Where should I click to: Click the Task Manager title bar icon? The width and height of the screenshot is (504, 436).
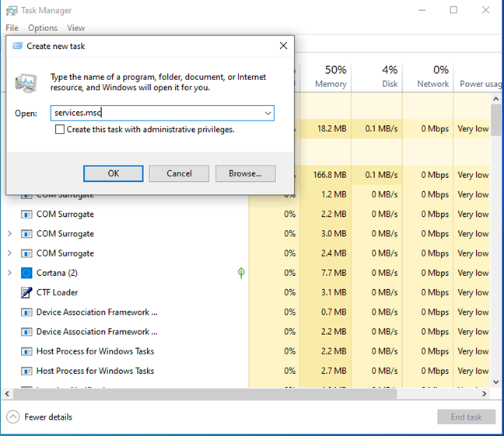click(x=12, y=10)
